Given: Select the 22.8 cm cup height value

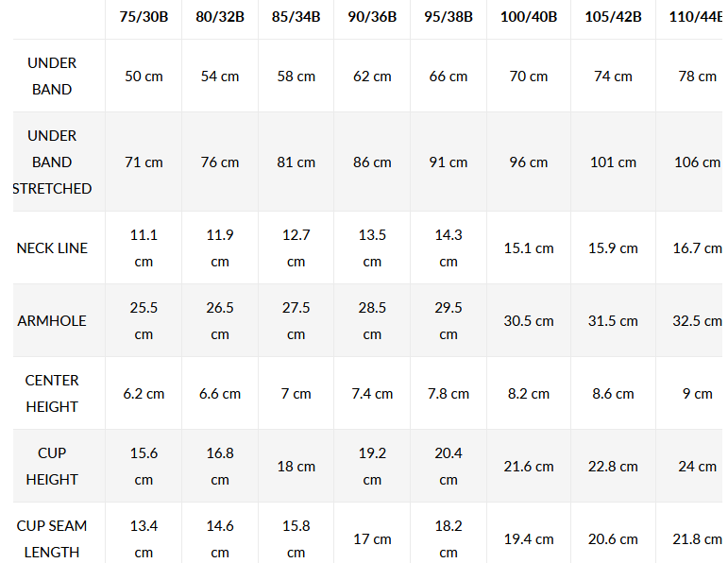Looking at the screenshot, I should pos(613,467).
